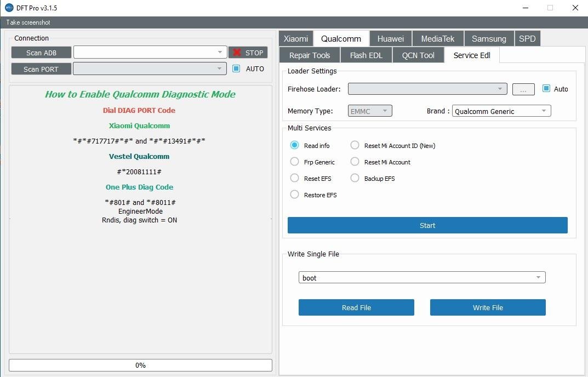The width and height of the screenshot is (588, 377).
Task: Open the Brand Qualcomm Generic dropdown
Action: (501, 111)
